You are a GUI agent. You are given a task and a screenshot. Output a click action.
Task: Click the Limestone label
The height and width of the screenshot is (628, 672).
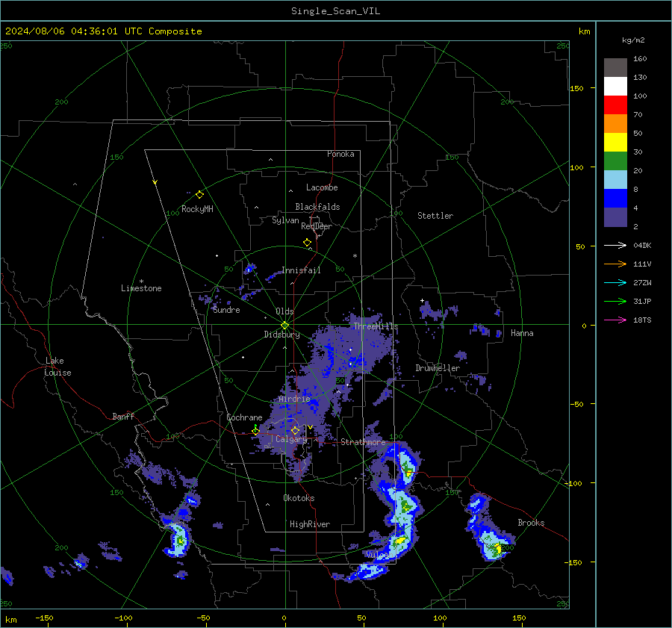click(141, 288)
